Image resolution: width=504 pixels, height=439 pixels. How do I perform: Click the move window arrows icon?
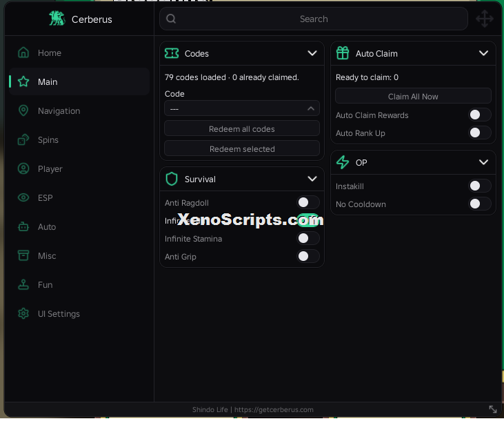click(485, 19)
